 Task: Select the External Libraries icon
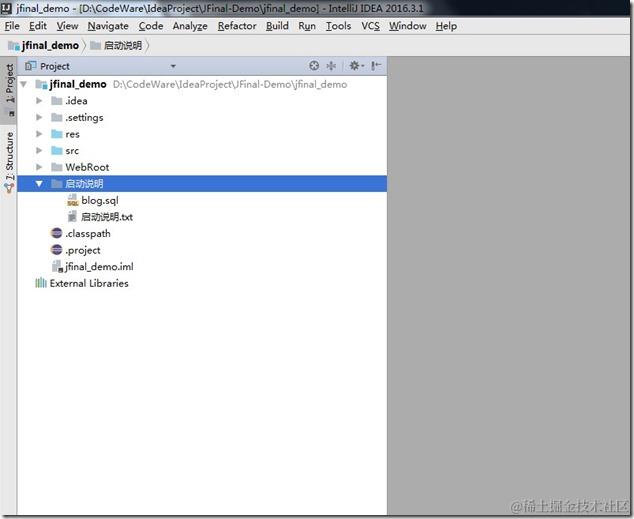[x=41, y=283]
